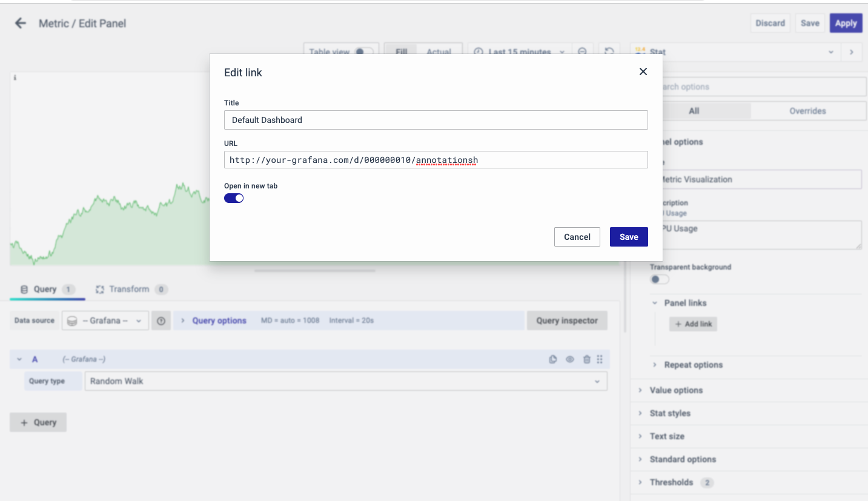868x501 pixels.
Task: Hide query A with the eye icon
Action: 569,359
